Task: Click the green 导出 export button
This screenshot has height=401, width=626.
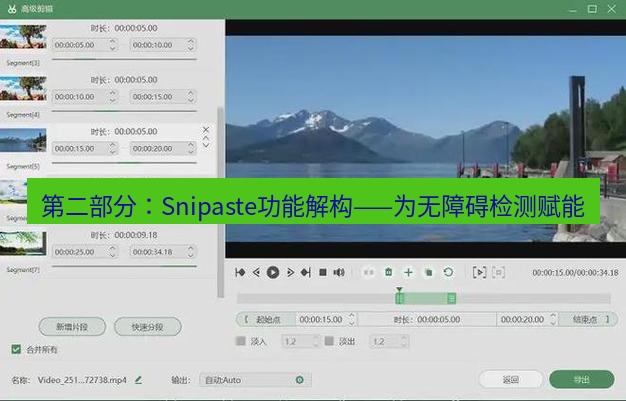Action: point(582,379)
